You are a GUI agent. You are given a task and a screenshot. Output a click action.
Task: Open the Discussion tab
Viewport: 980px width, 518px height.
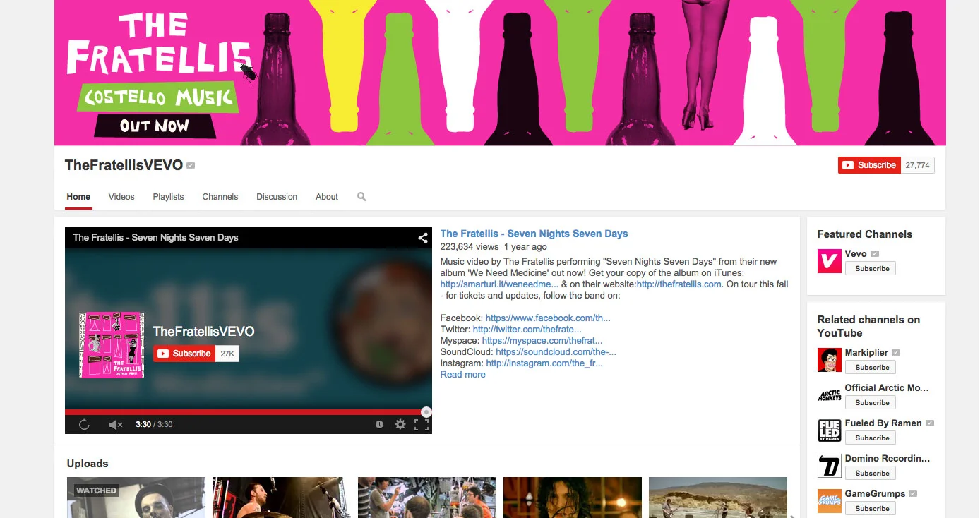pos(277,197)
